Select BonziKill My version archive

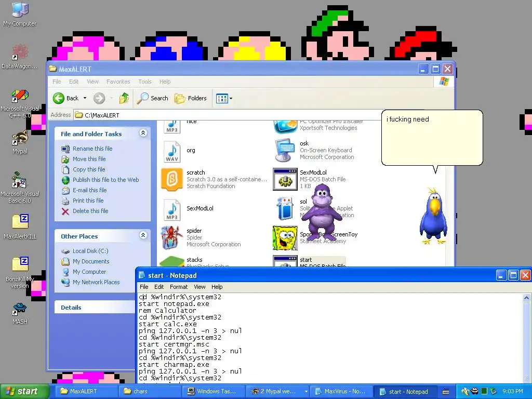(20, 273)
